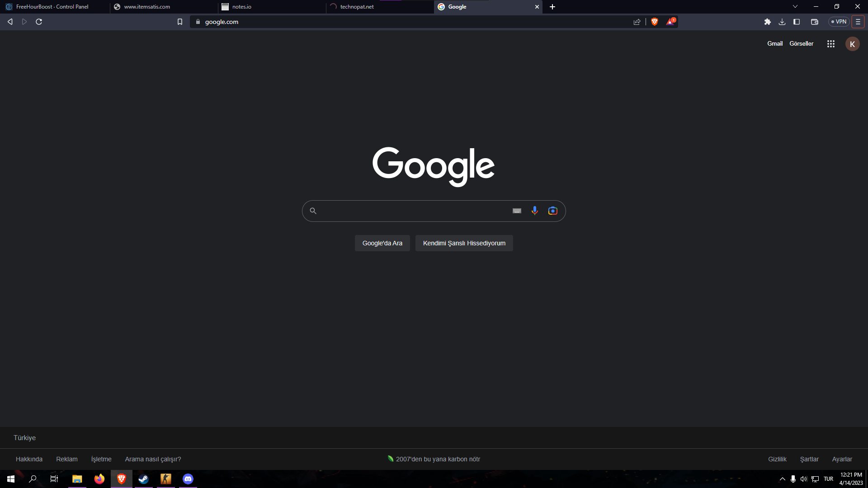Open Discord from the taskbar
The image size is (868, 488).
pyautogui.click(x=188, y=479)
